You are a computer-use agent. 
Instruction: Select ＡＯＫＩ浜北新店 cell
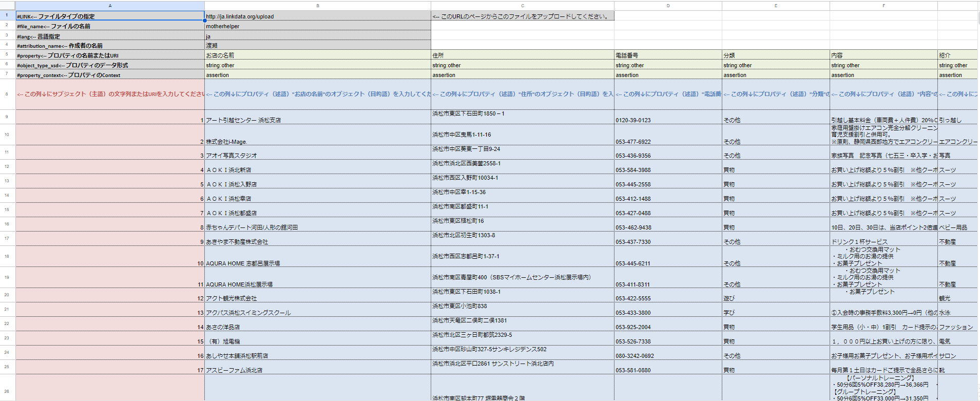(318, 167)
